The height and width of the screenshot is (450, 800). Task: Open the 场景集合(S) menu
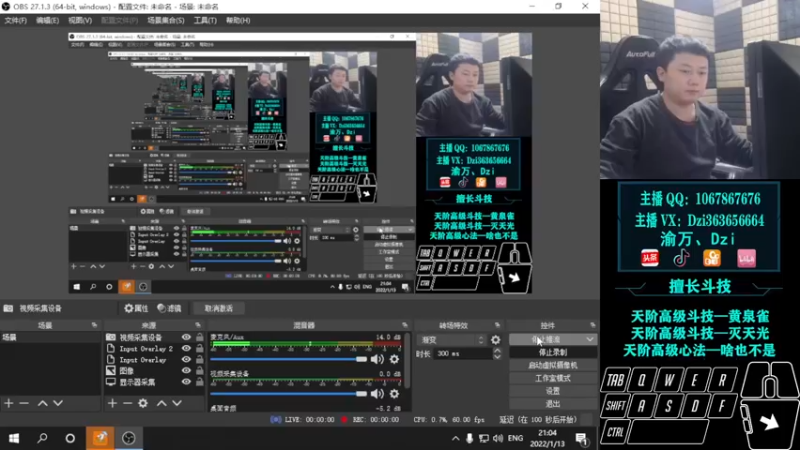tap(166, 20)
